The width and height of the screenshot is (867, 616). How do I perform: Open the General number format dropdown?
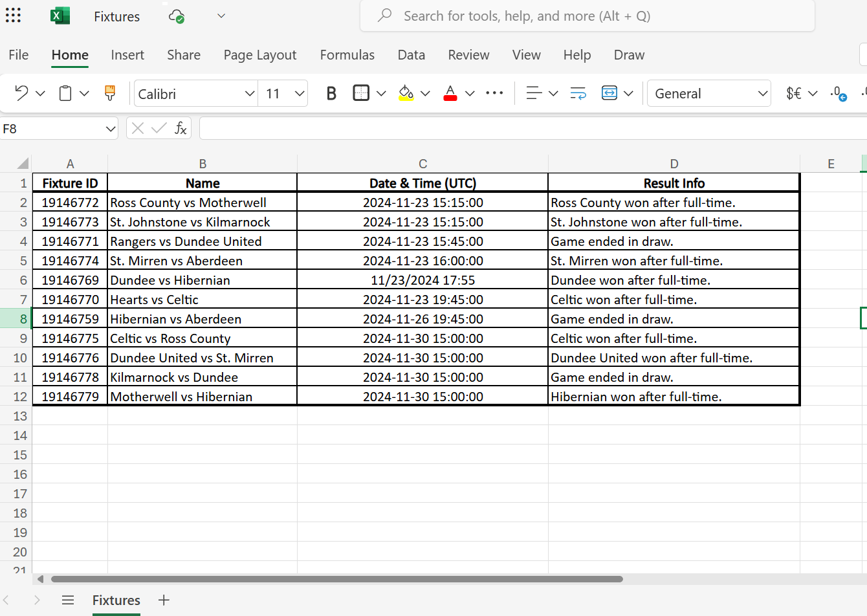(x=709, y=93)
